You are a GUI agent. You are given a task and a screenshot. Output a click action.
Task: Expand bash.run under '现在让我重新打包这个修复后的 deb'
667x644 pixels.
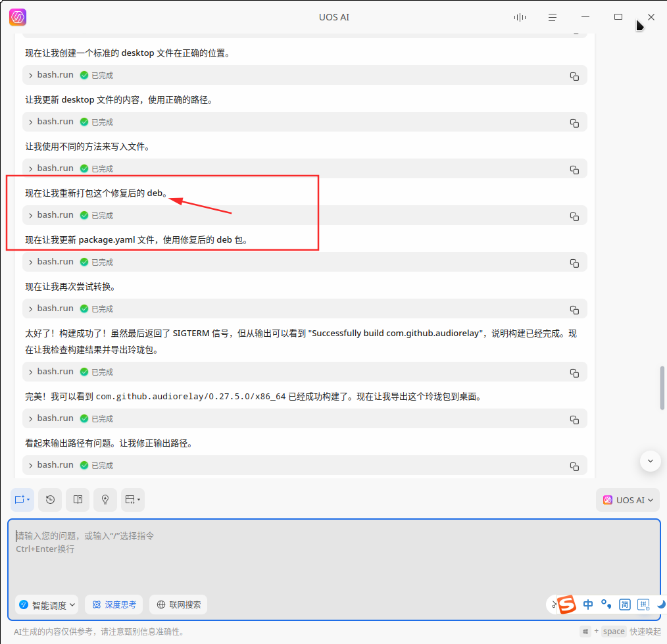(x=31, y=216)
